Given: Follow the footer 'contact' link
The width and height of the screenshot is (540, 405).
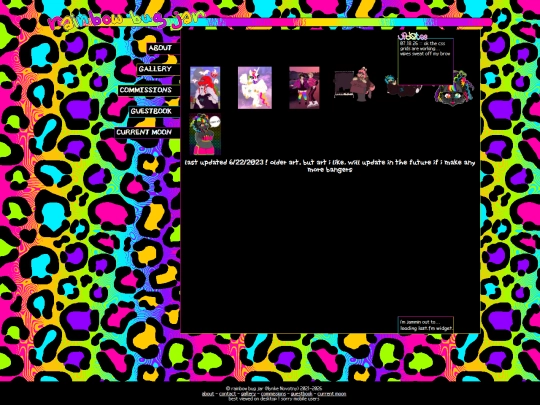Looking at the screenshot, I should 227,394.
